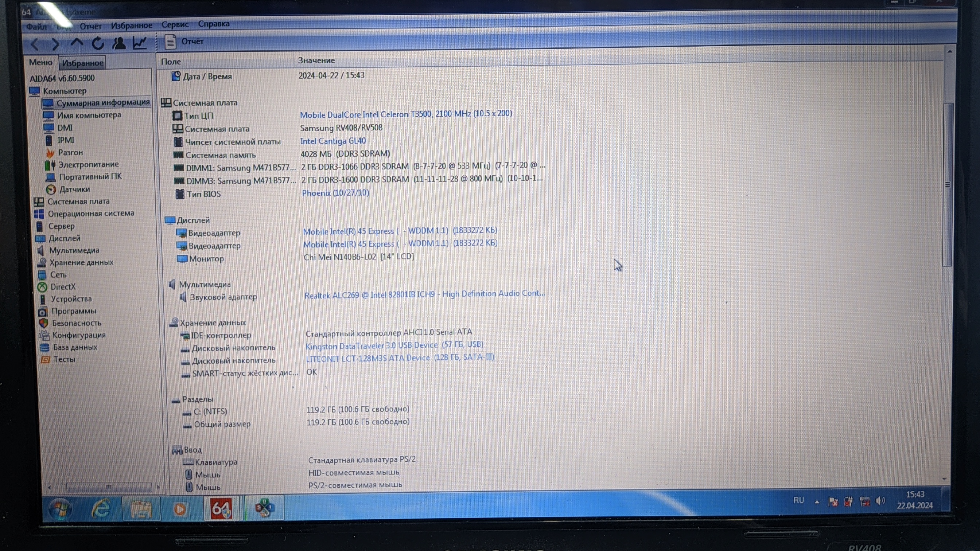Open LITEONIT LCT-128M3S ATA Device link

[x=400, y=358]
